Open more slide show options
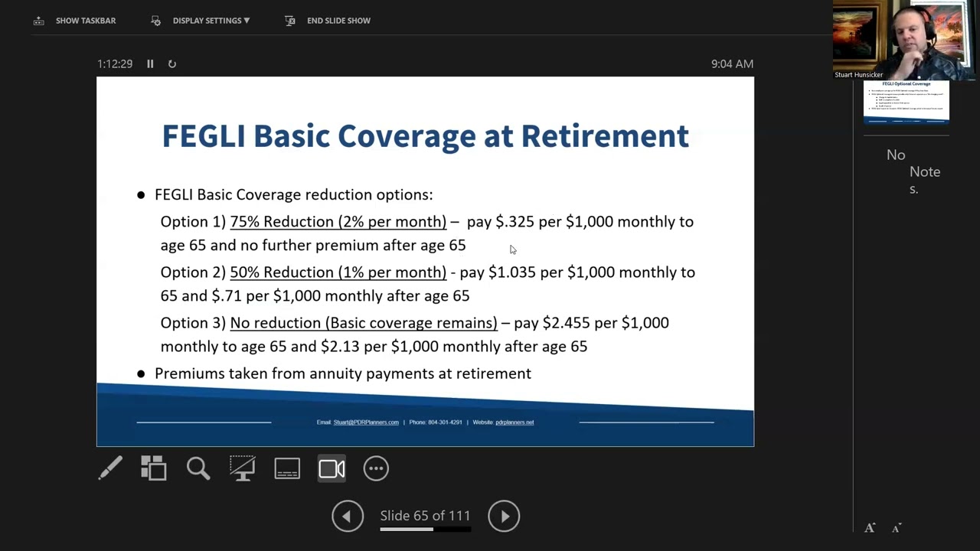This screenshot has width=980, height=551. click(x=376, y=468)
